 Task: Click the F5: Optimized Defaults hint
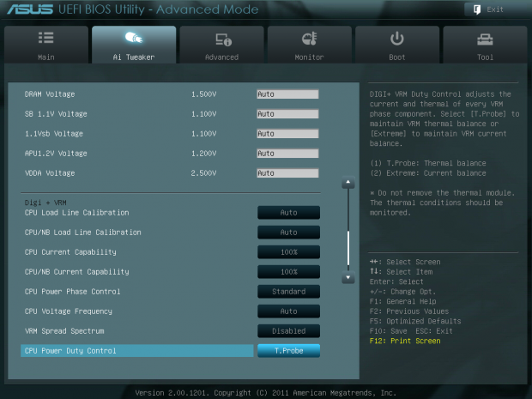click(x=415, y=321)
